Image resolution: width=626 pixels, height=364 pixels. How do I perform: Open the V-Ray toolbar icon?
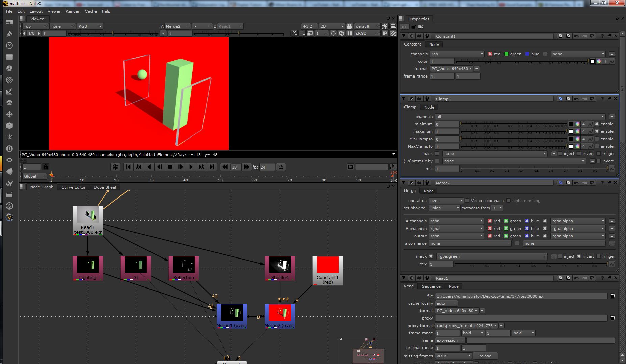pos(9,217)
